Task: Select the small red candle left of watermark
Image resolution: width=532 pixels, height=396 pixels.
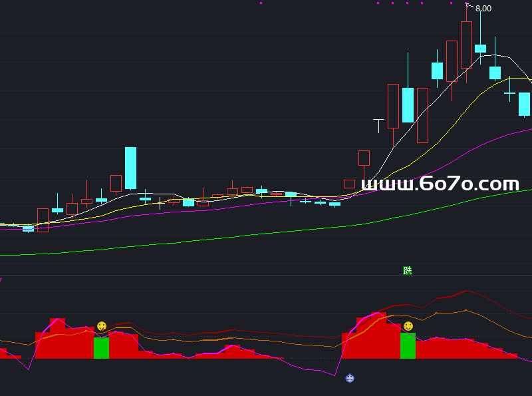Action: [x=350, y=184]
